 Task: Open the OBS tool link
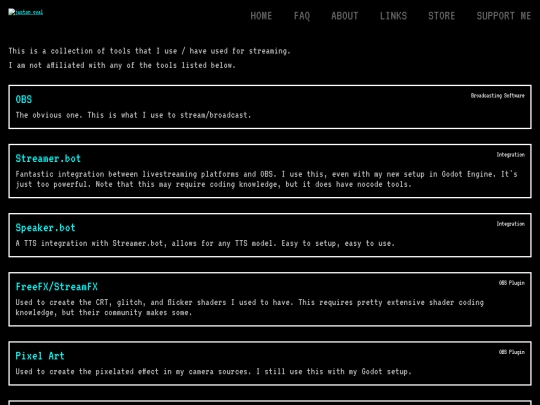[24, 100]
